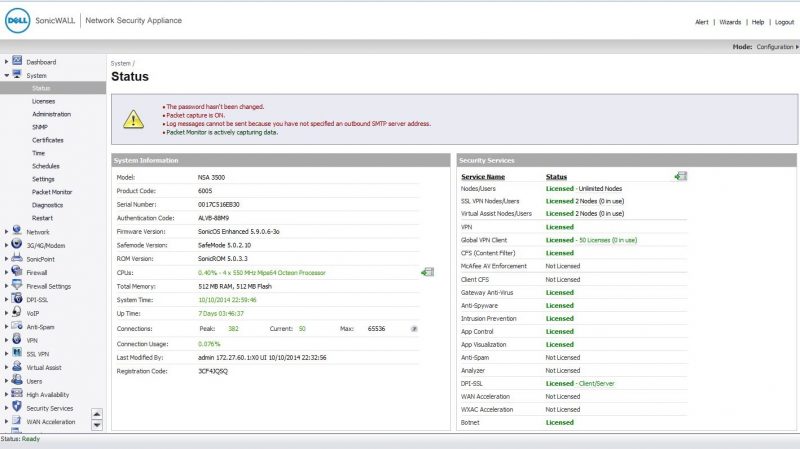
Task: Click the green arrow icon next to CPUs
Action: click(428, 272)
